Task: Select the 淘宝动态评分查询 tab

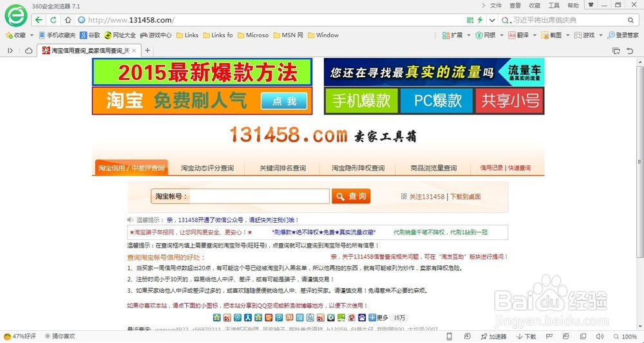Action: (x=207, y=168)
